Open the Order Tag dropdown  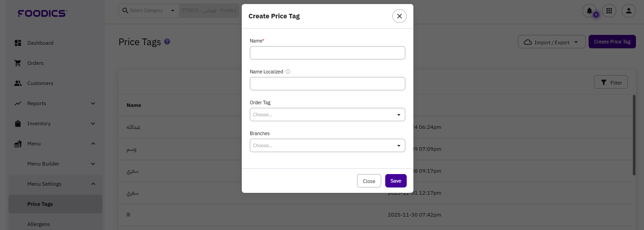point(327,115)
